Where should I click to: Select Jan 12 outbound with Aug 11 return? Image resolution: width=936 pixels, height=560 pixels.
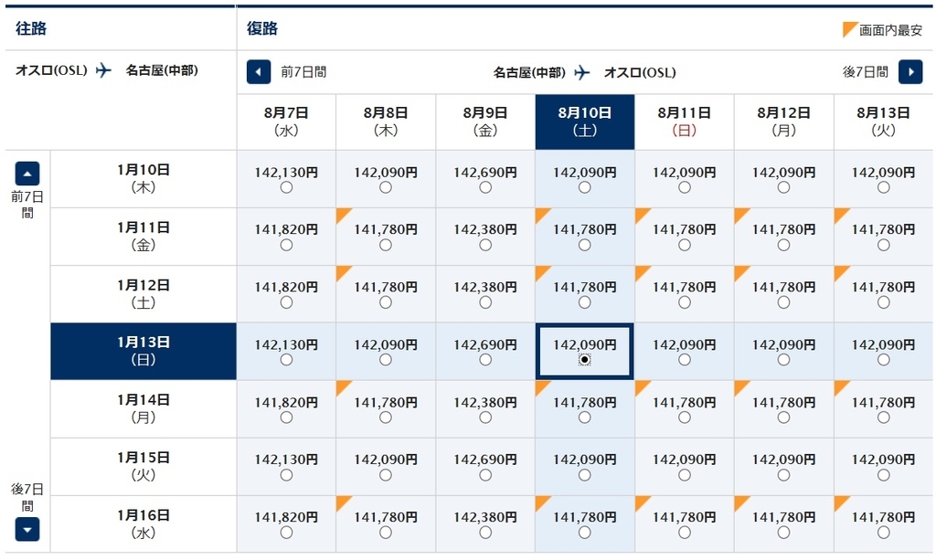[x=684, y=302]
